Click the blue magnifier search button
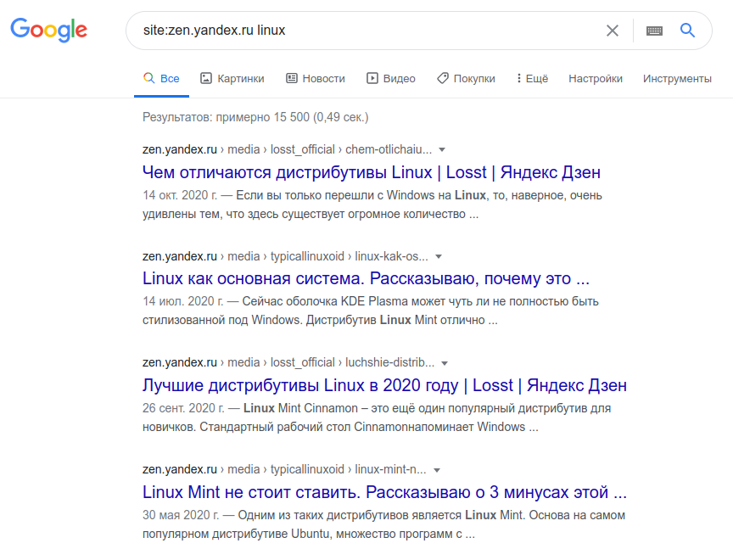Image resolution: width=733 pixels, height=560 pixels. (687, 31)
